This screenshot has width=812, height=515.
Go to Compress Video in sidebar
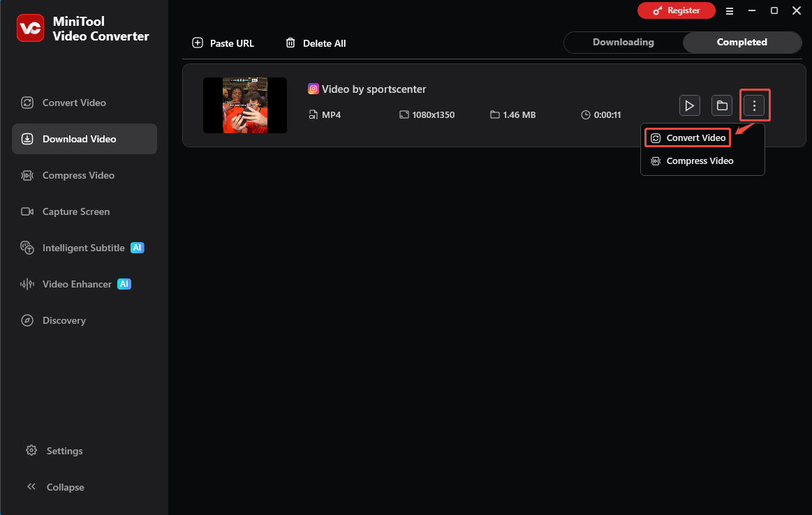(84, 175)
